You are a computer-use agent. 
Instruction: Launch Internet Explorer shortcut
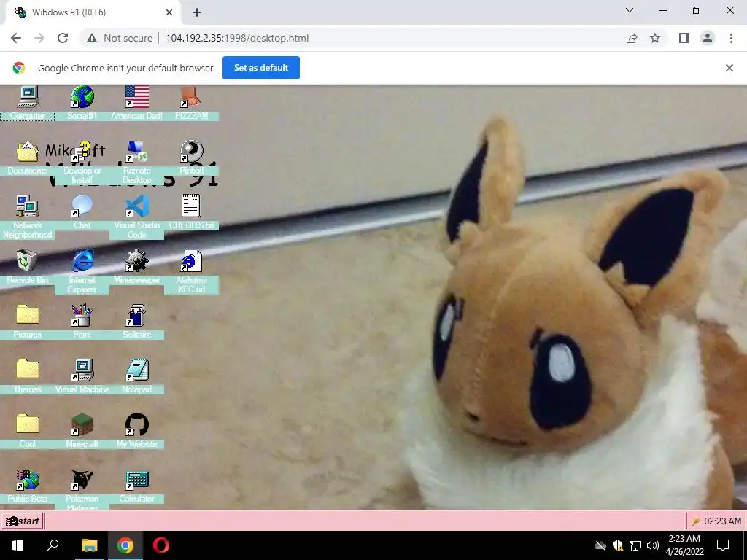click(x=82, y=261)
